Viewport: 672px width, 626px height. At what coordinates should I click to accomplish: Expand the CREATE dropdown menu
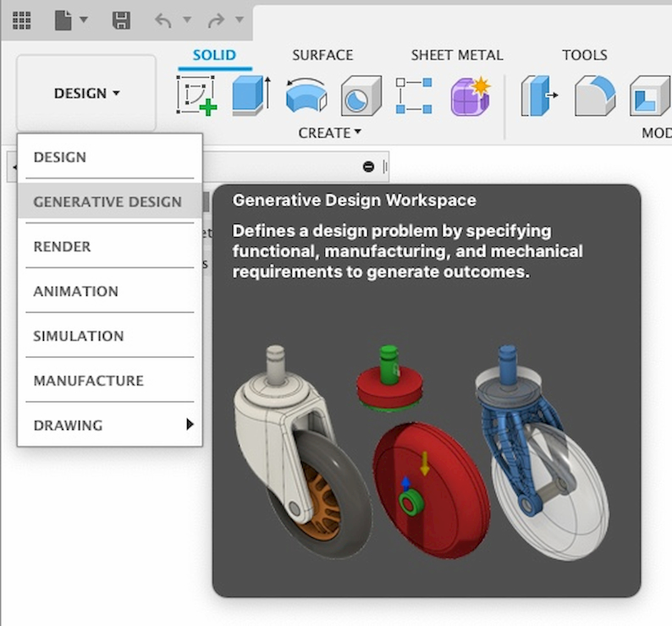click(x=329, y=133)
